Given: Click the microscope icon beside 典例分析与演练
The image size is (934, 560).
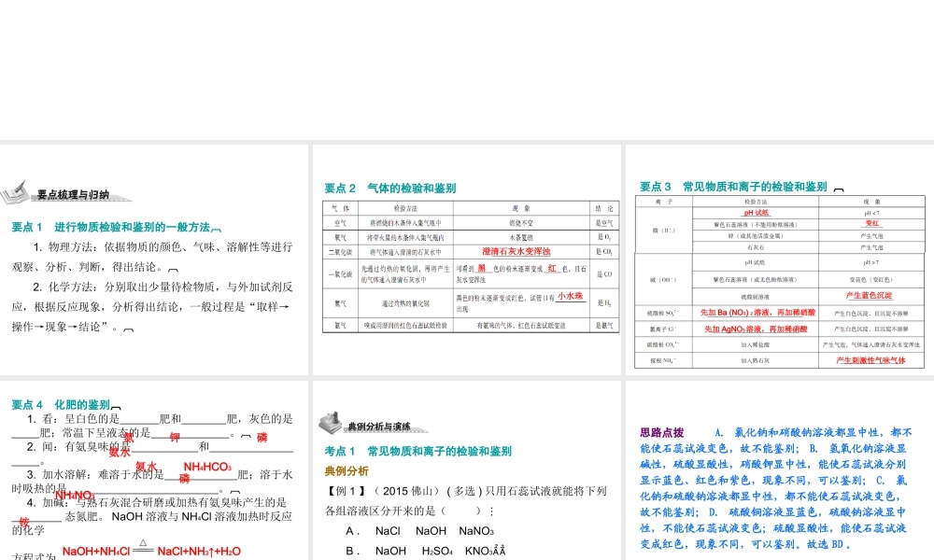Looking at the screenshot, I should click(332, 422).
